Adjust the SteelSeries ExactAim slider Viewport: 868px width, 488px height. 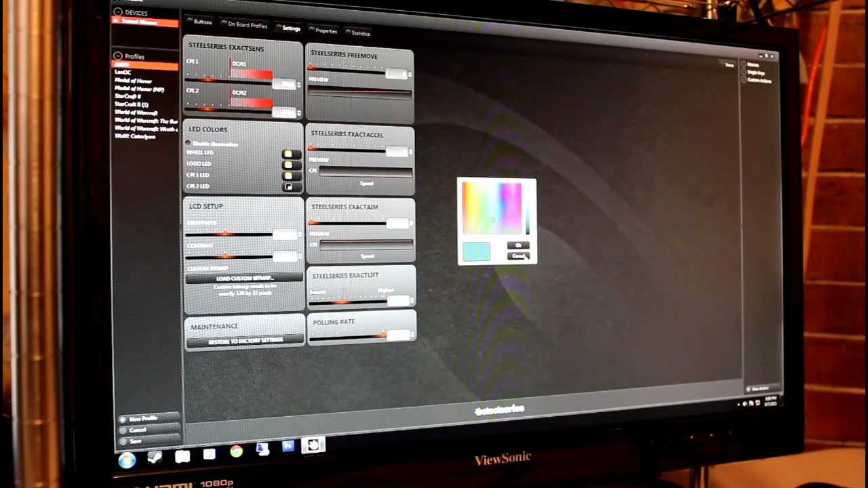(x=347, y=222)
